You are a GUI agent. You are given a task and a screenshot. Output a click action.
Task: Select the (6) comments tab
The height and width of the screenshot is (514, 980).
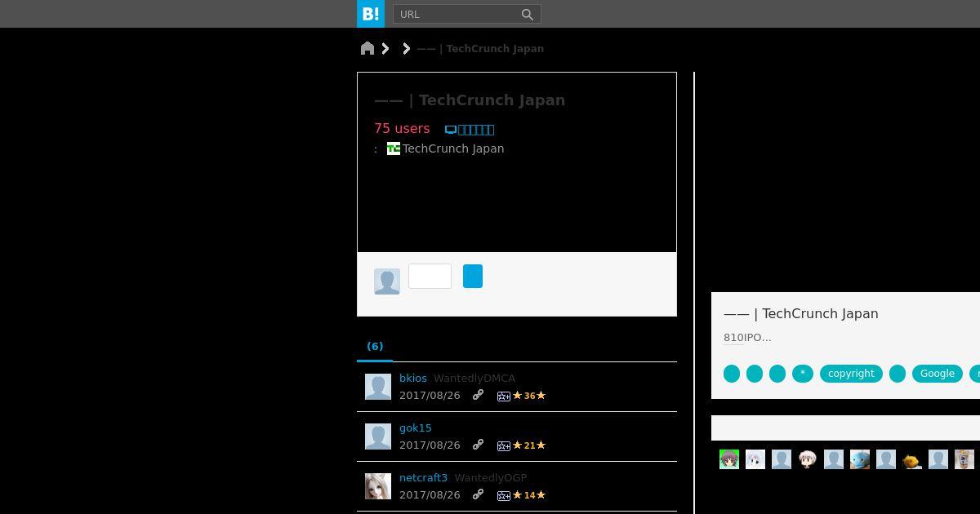coord(375,346)
